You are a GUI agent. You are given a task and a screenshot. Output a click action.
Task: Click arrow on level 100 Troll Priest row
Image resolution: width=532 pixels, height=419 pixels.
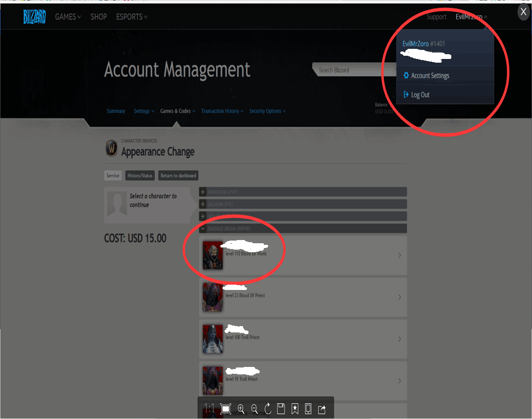(x=399, y=339)
